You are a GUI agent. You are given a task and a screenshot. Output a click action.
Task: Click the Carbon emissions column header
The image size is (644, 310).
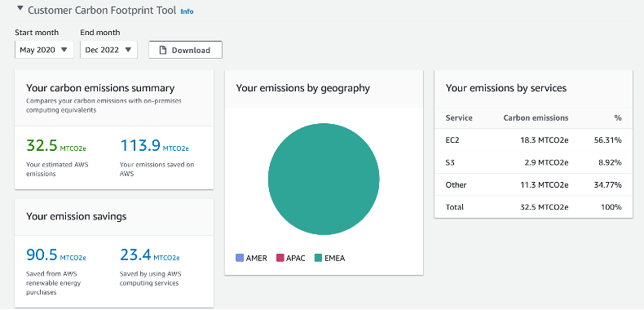click(536, 118)
